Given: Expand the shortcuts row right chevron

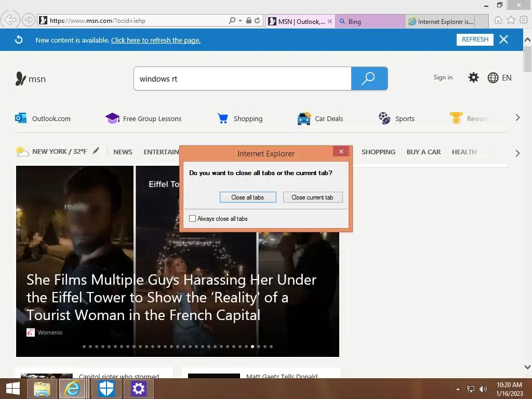Looking at the screenshot, I should 517,118.
